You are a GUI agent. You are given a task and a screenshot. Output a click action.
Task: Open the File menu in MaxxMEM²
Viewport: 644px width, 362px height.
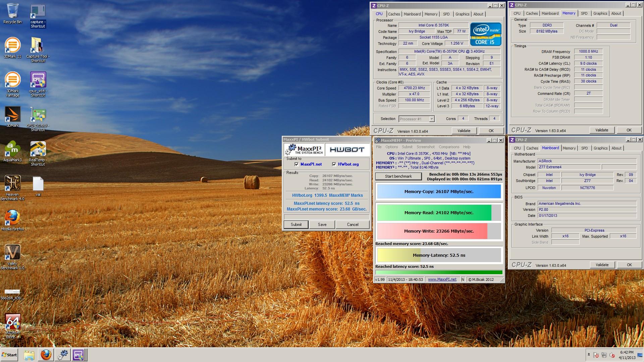pos(379,147)
